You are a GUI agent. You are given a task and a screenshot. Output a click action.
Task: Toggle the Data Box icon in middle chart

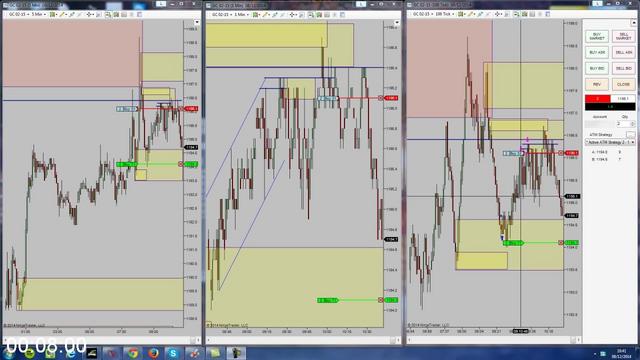(302, 14)
